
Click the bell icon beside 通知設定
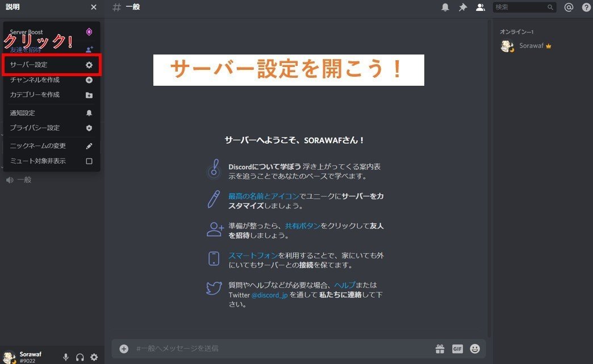coord(89,113)
